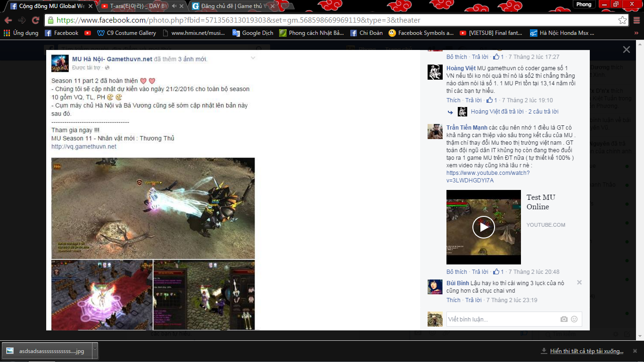
Task: Open the YouTube watch link in comment
Action: click(487, 176)
